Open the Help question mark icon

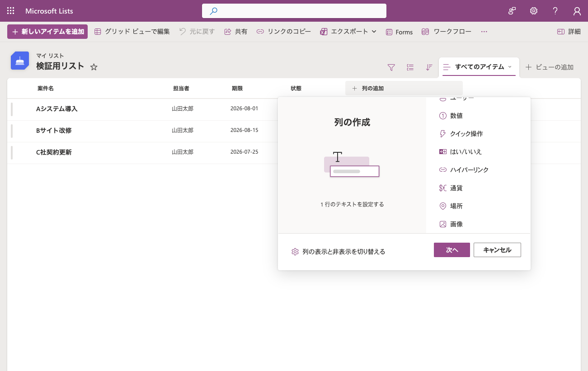tap(555, 11)
